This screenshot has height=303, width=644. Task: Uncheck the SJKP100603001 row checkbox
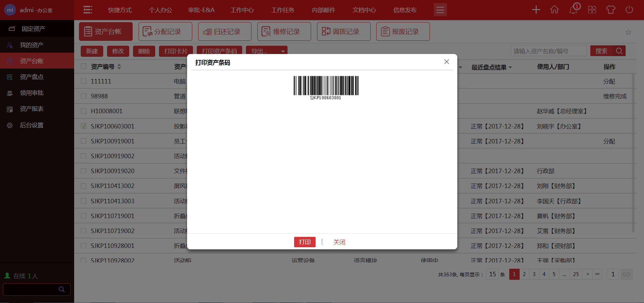pos(83,126)
